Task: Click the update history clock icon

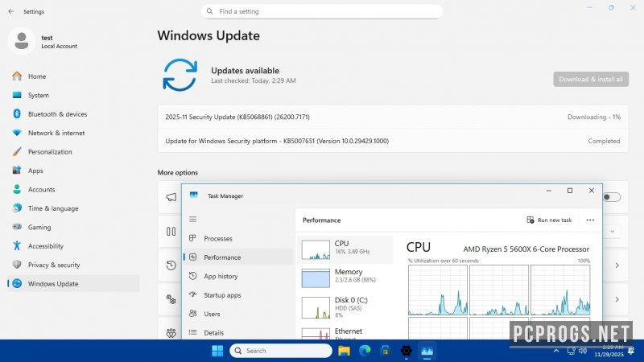Action: [x=171, y=265]
